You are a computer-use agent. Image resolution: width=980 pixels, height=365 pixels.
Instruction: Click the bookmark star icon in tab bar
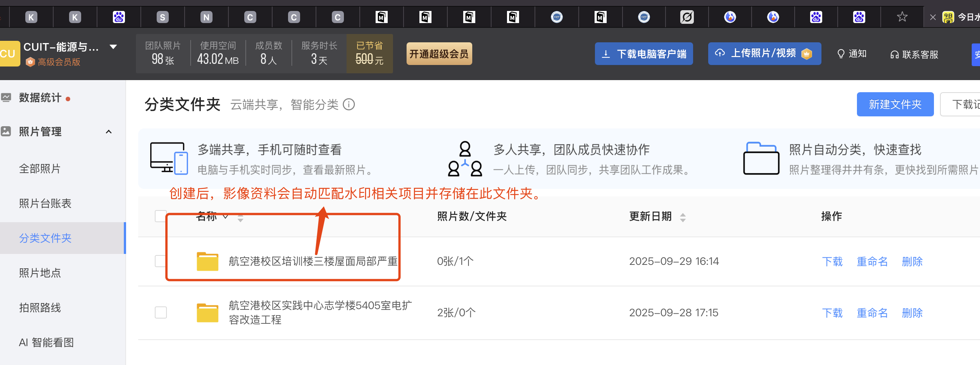point(901,17)
